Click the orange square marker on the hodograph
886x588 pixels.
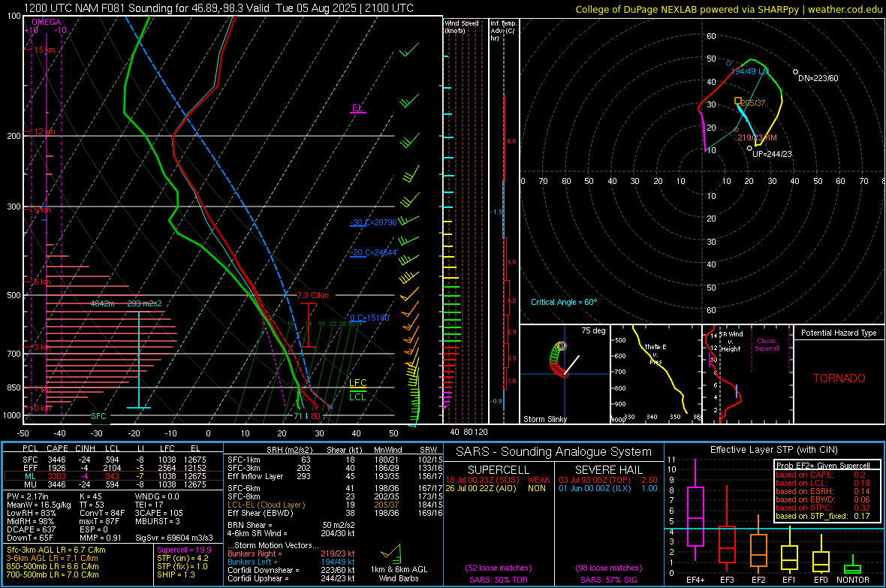tap(738, 101)
